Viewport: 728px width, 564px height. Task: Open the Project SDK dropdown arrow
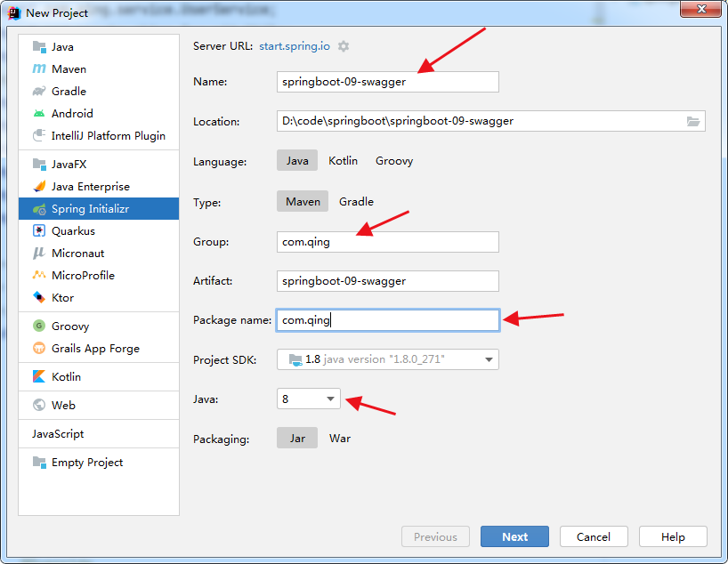[489, 359]
